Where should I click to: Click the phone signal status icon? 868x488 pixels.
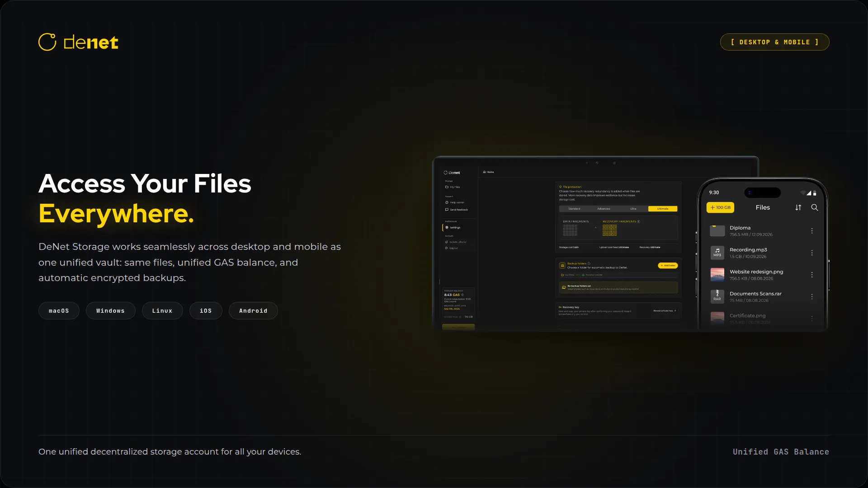coord(809,193)
